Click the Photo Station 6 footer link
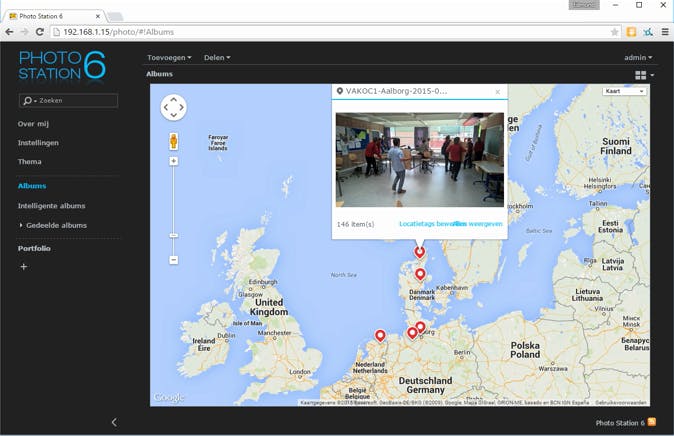This screenshot has width=674, height=436. [x=620, y=423]
